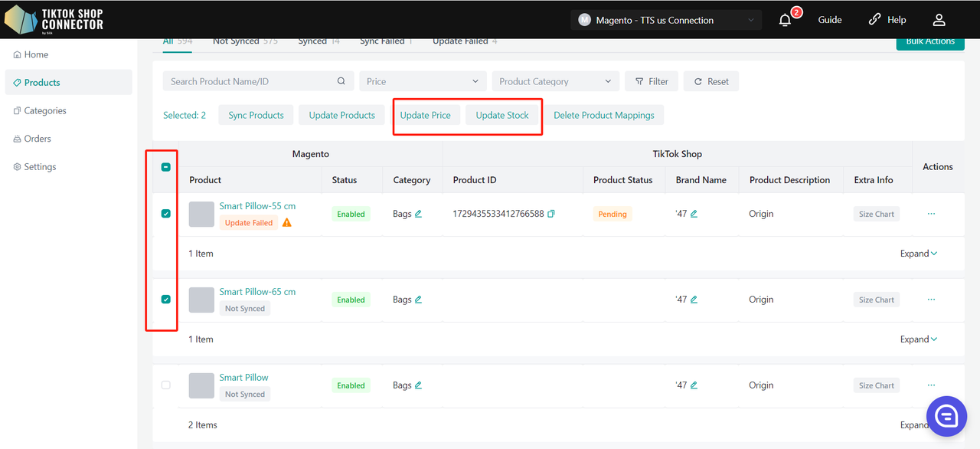The image size is (980, 449).
Task: Toggle the select-all header checkbox
Action: pyautogui.click(x=166, y=167)
